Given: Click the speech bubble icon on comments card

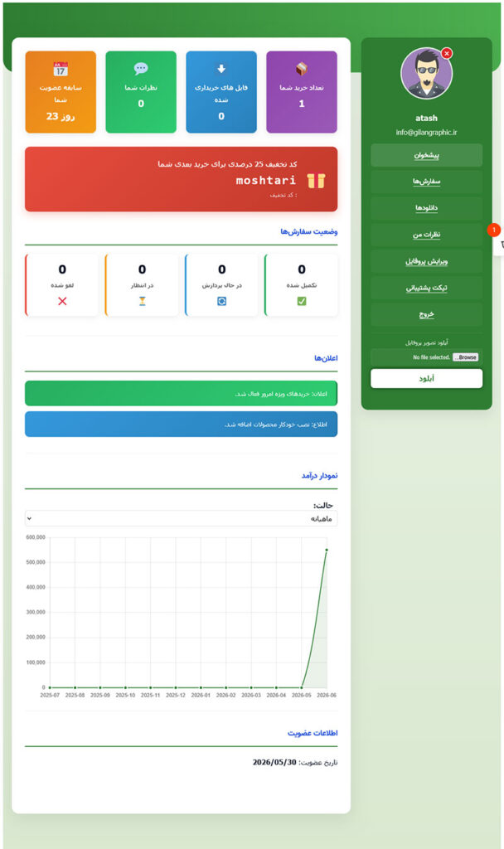Looking at the screenshot, I should pyautogui.click(x=141, y=68).
